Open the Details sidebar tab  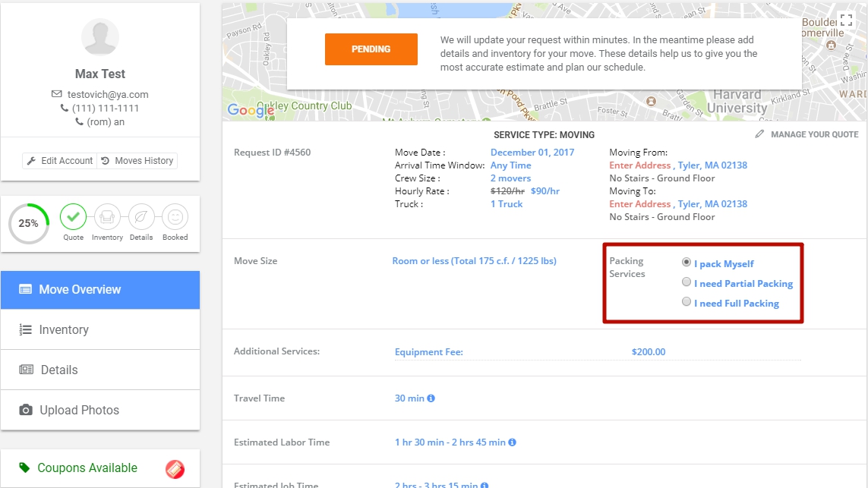(x=100, y=370)
